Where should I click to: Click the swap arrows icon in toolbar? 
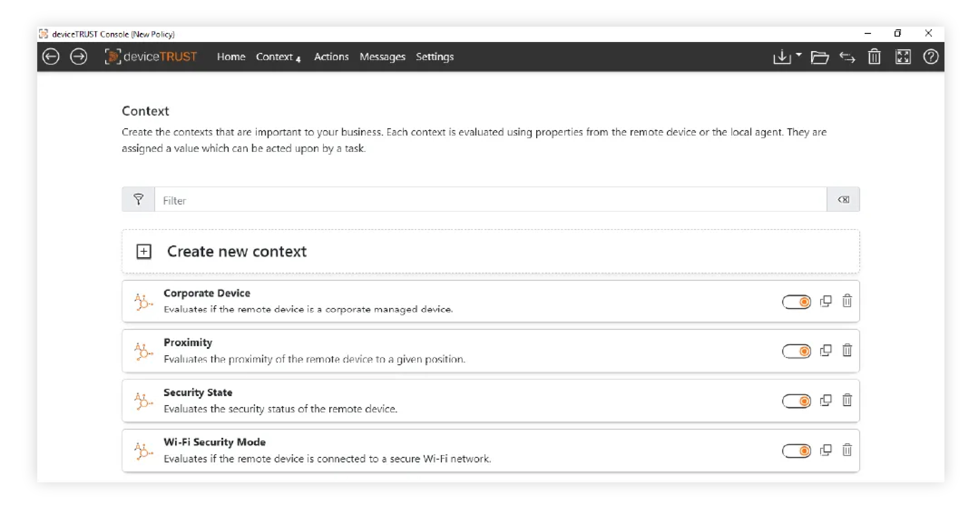coord(847,57)
